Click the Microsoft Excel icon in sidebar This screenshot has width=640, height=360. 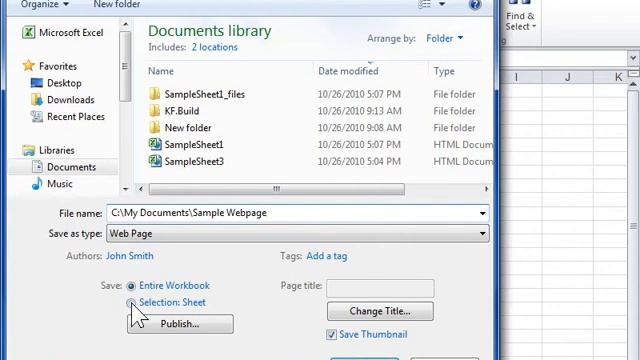coord(29,32)
